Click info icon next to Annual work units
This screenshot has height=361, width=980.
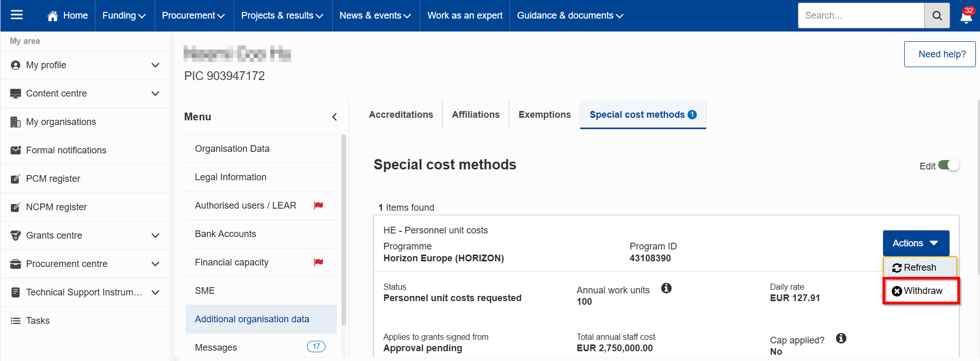pyautogui.click(x=666, y=288)
